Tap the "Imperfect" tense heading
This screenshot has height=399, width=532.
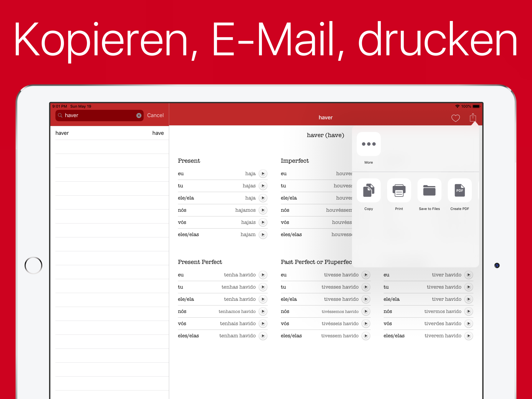(x=295, y=161)
